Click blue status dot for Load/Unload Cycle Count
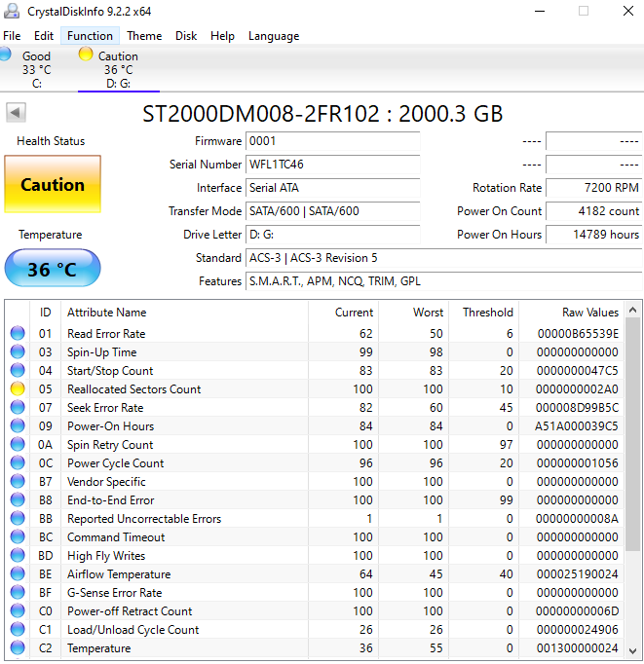Image resolution: width=644 pixels, height=664 pixels. point(18,629)
